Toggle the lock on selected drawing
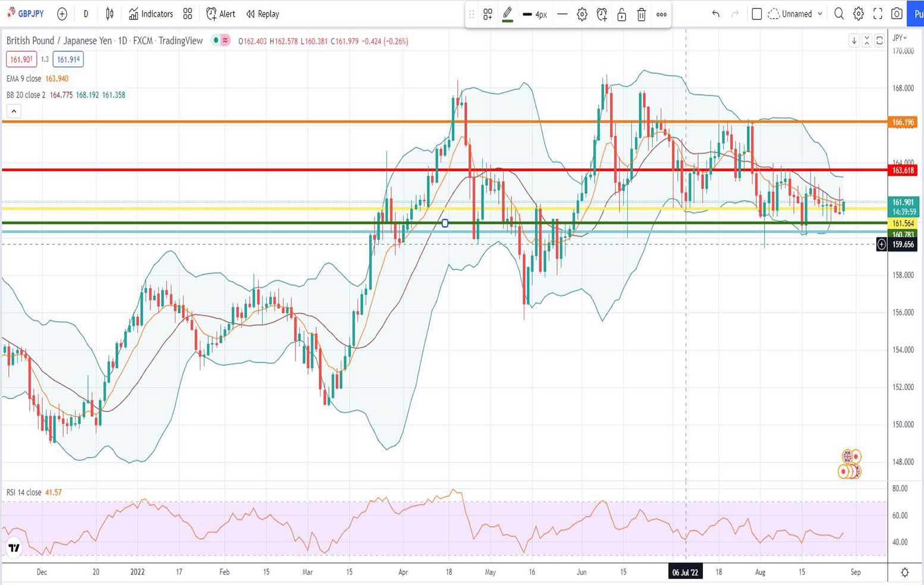 pyautogui.click(x=621, y=14)
